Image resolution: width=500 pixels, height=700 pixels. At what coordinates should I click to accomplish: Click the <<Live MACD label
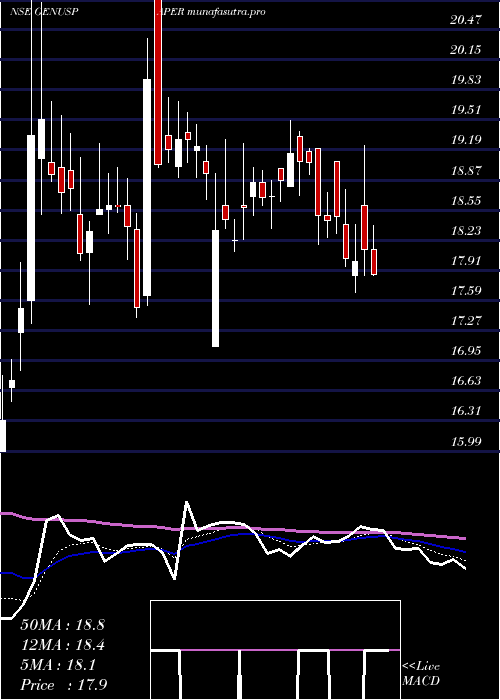421,674
